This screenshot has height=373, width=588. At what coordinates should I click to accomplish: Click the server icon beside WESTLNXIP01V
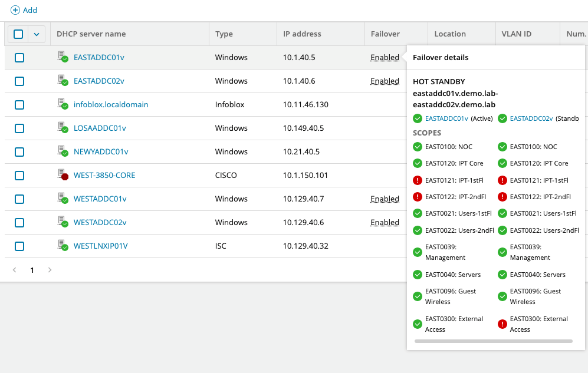coord(63,246)
